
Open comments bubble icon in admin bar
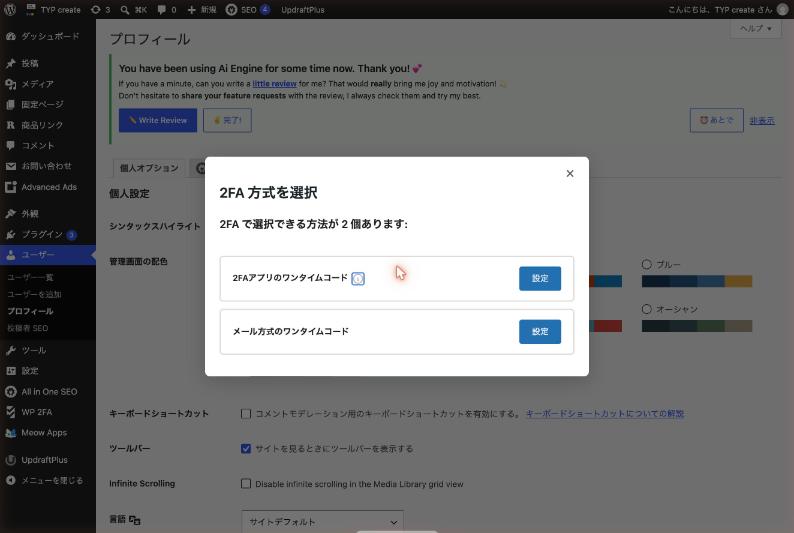coord(162,10)
